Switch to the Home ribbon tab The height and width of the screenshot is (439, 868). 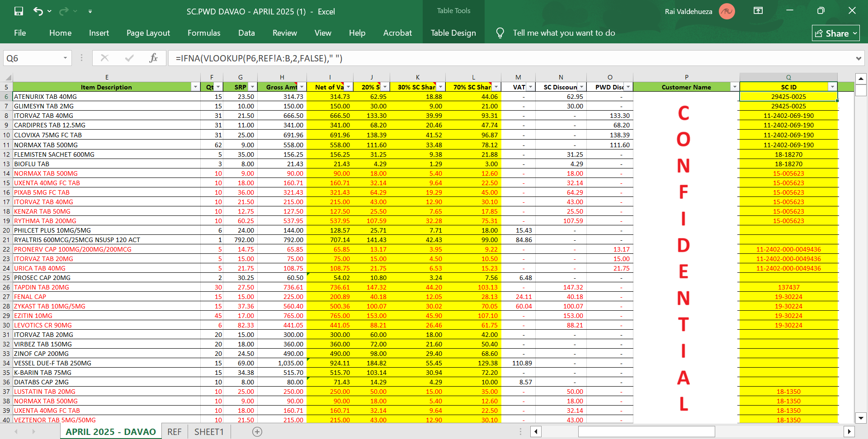60,33
